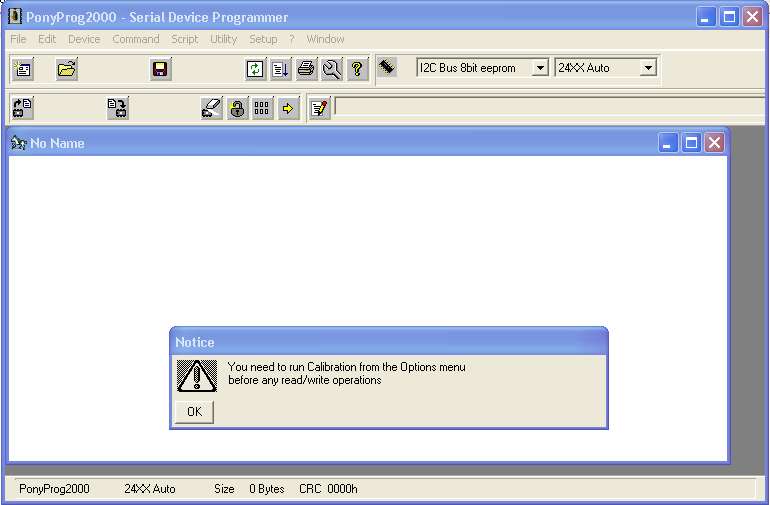Click the Erase Device eraser icon
Screen dimensions: 770x505
211,108
